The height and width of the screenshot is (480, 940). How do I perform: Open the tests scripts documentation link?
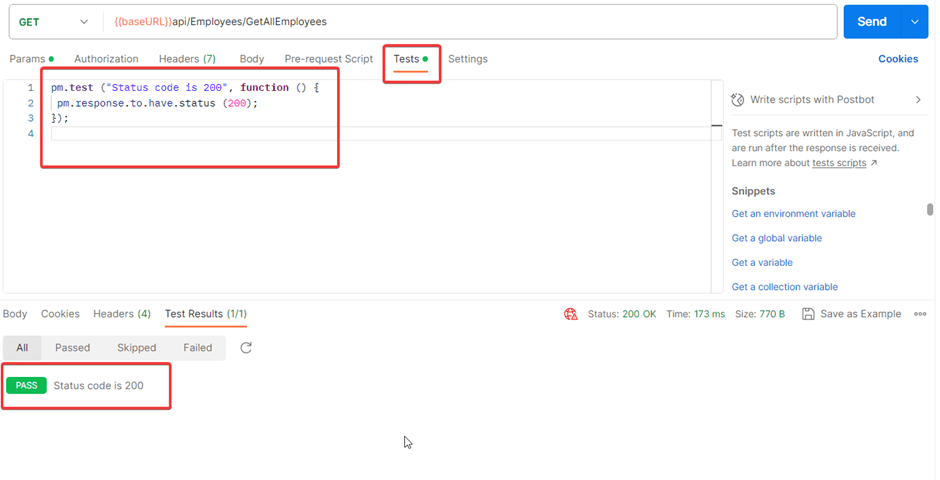point(839,163)
